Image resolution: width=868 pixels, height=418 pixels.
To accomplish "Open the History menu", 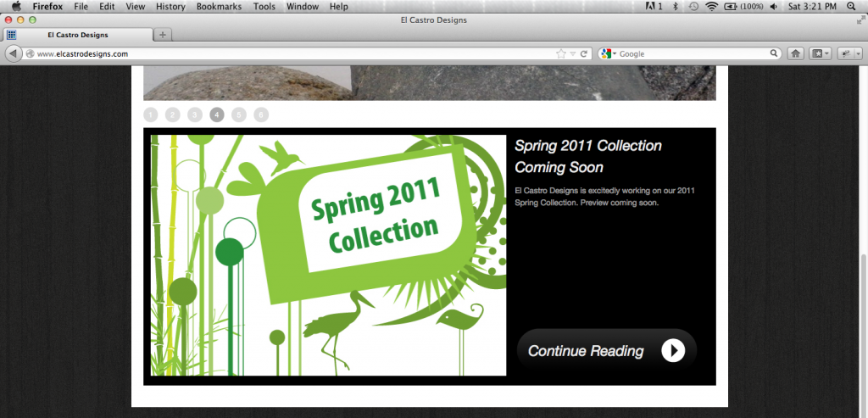I will 170,7.
